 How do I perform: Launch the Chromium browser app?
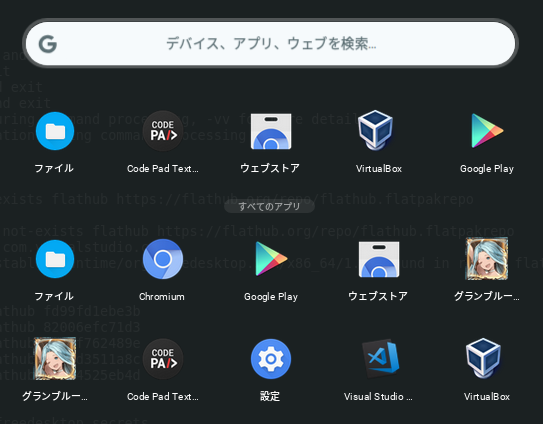pyautogui.click(x=162, y=259)
